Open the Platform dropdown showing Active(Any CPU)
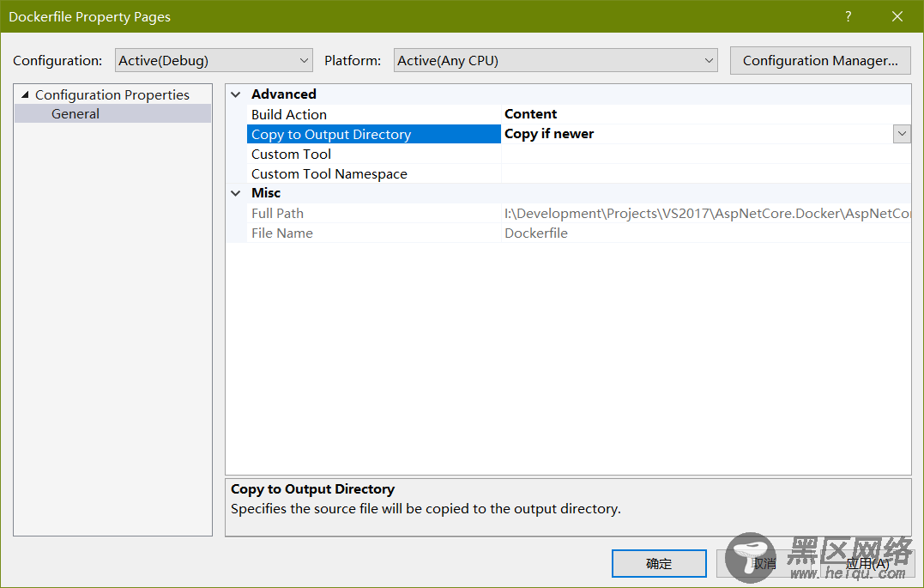 (x=555, y=61)
